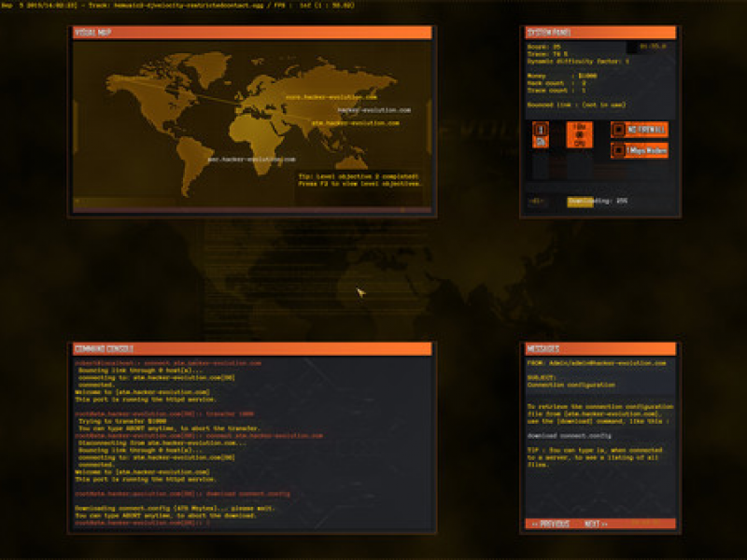Click the Command Console title bar
This screenshot has height=560, width=747.
pyautogui.click(x=252, y=348)
